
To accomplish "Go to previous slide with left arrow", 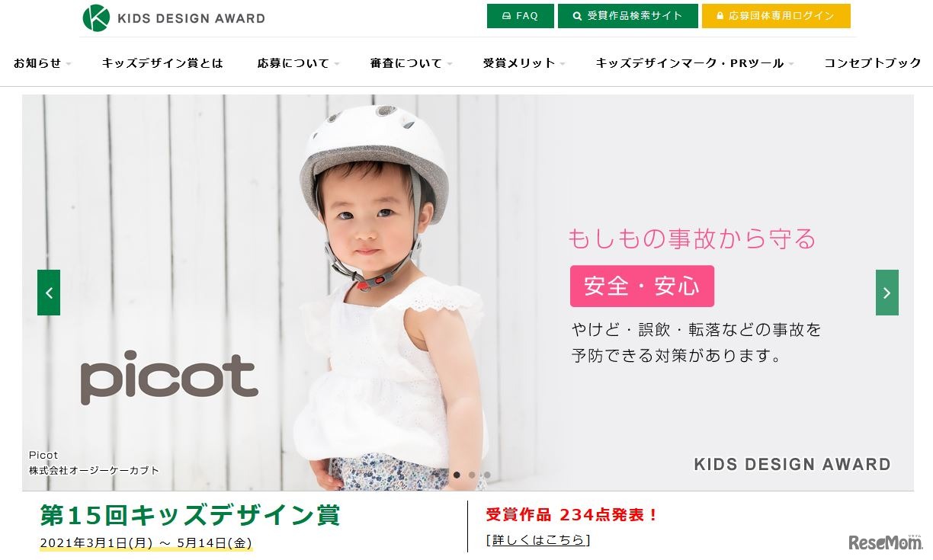I will point(49,293).
